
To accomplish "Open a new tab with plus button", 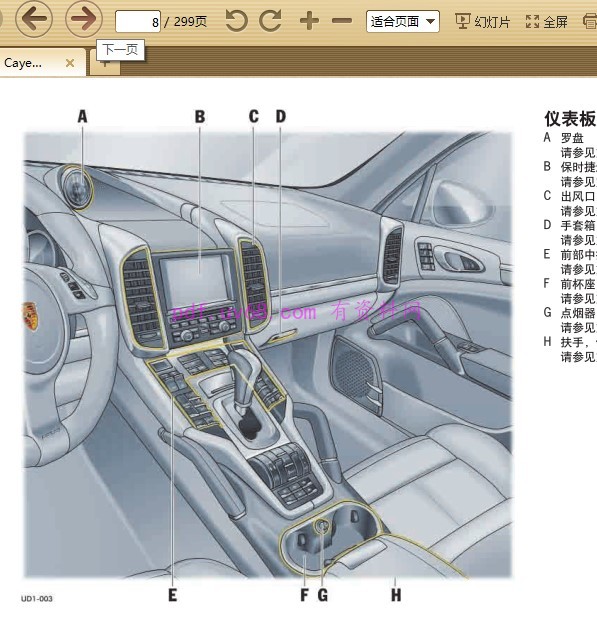I will pos(105,64).
